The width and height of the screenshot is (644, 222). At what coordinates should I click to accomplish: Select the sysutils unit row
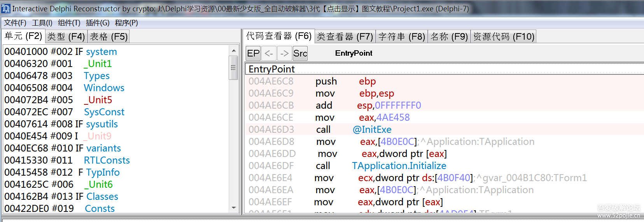[x=116, y=124]
